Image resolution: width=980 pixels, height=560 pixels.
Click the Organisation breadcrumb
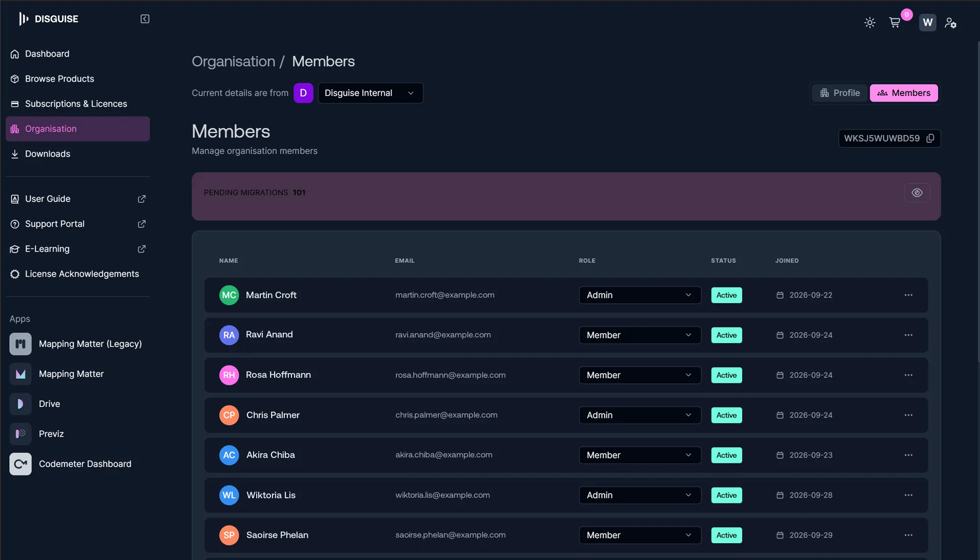tap(233, 61)
